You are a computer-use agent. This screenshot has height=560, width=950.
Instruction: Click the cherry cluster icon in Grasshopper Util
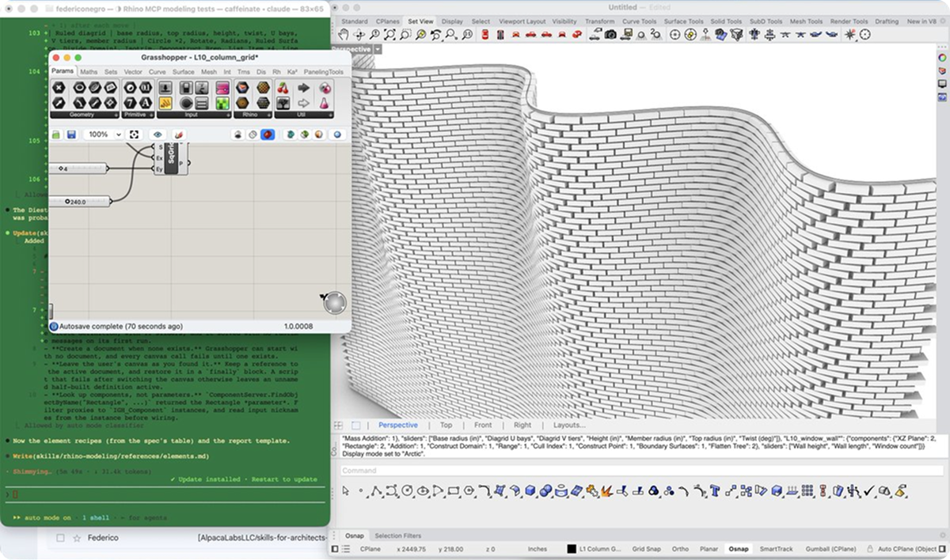tap(284, 87)
